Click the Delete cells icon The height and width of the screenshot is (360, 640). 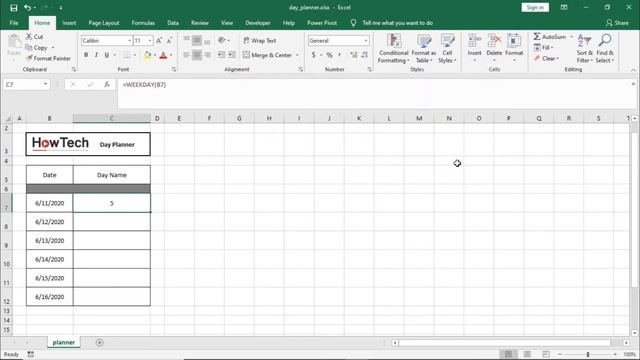[494, 41]
